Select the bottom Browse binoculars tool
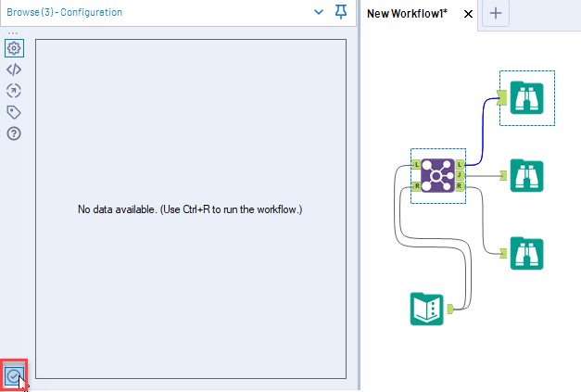Image resolution: width=581 pixels, height=392 pixels. [526, 253]
